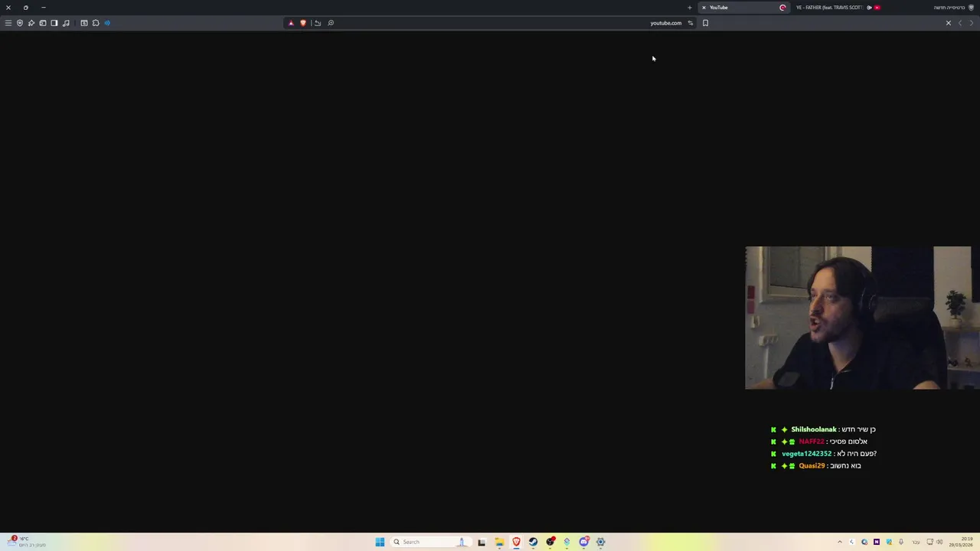This screenshot has width=980, height=551.
Task: Open Brave Shields lion icon
Action: coord(303,23)
